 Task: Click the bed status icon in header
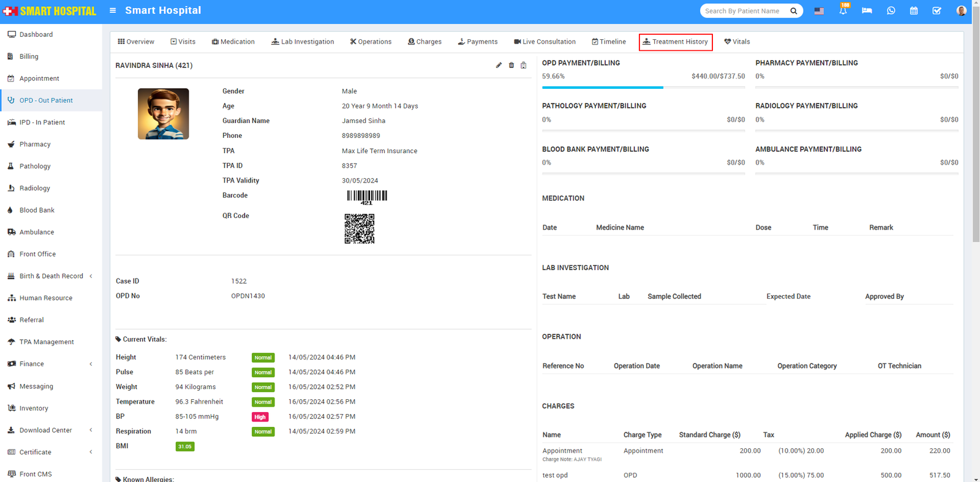(x=867, y=11)
